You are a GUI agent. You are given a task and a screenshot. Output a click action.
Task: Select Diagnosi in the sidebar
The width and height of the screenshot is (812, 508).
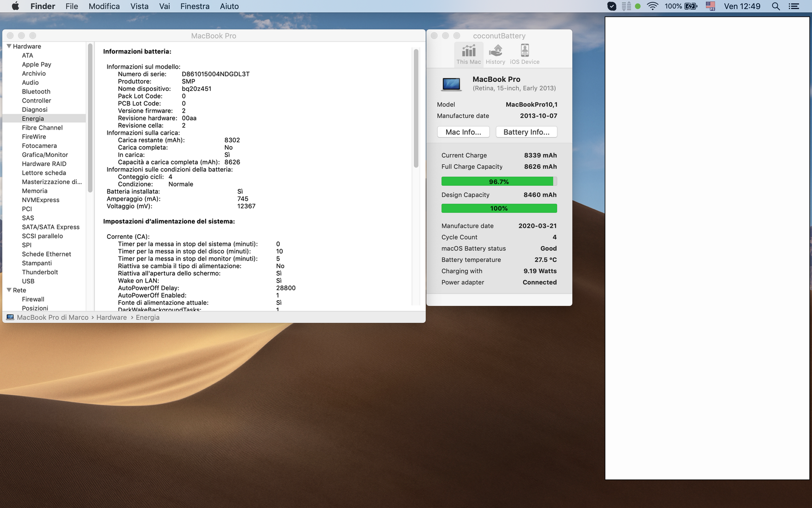35,109
